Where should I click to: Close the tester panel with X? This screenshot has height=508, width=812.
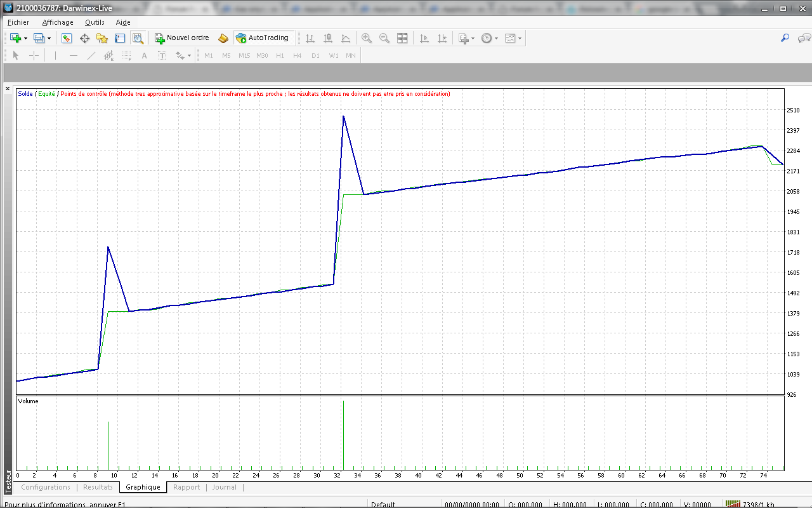pyautogui.click(x=8, y=89)
